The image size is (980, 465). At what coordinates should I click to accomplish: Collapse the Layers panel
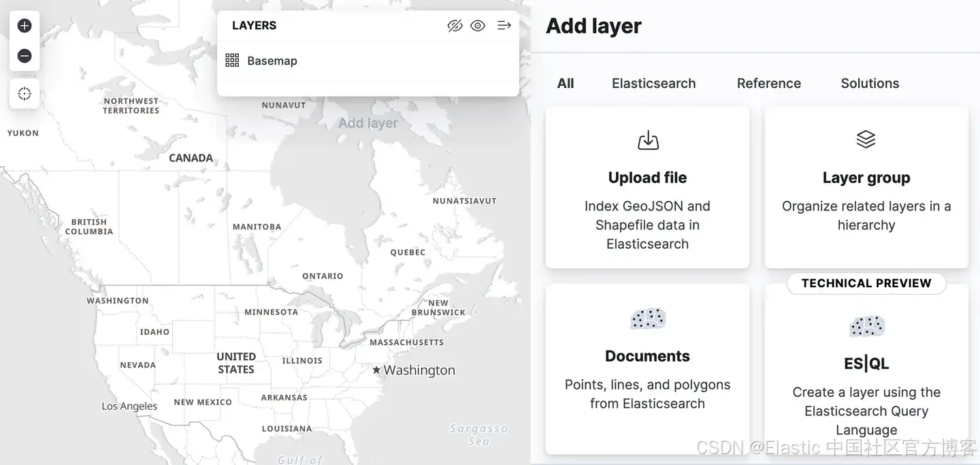504,26
